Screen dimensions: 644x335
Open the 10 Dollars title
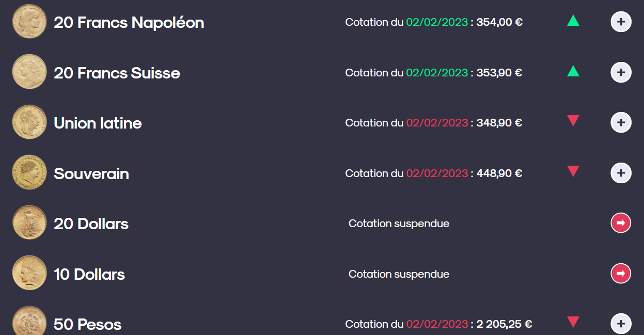(x=89, y=274)
